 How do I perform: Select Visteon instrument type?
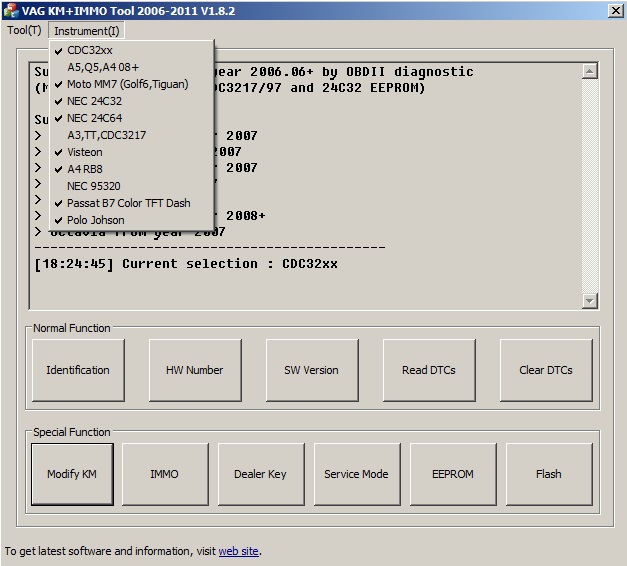pos(132,152)
